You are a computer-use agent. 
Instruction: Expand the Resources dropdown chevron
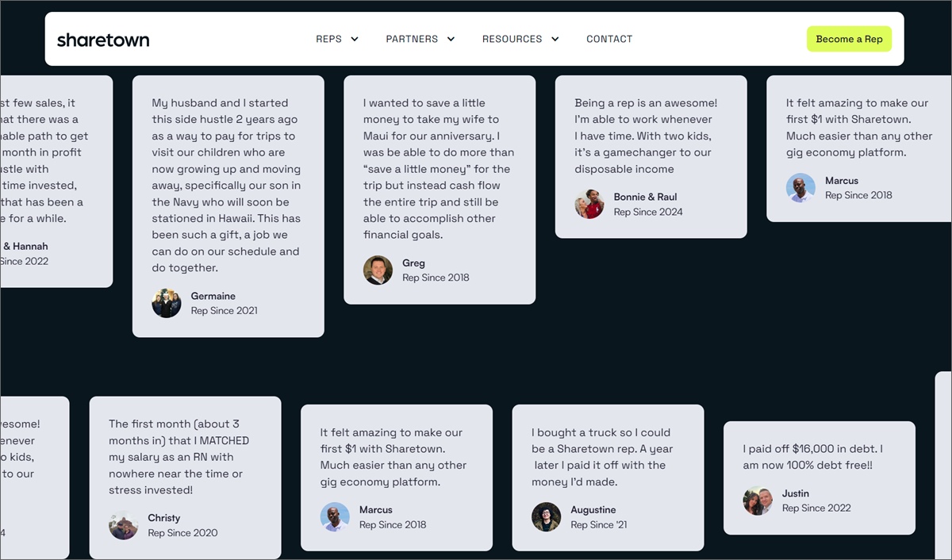coord(555,39)
